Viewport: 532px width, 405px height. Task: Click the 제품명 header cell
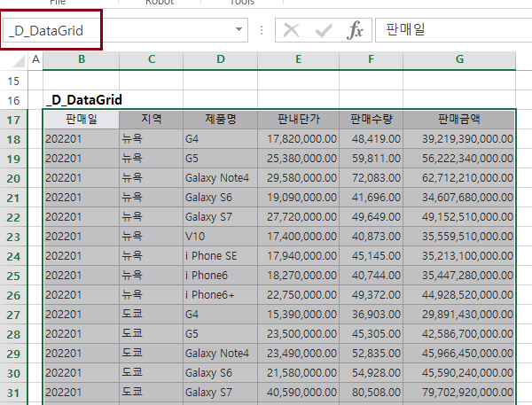[220, 120]
